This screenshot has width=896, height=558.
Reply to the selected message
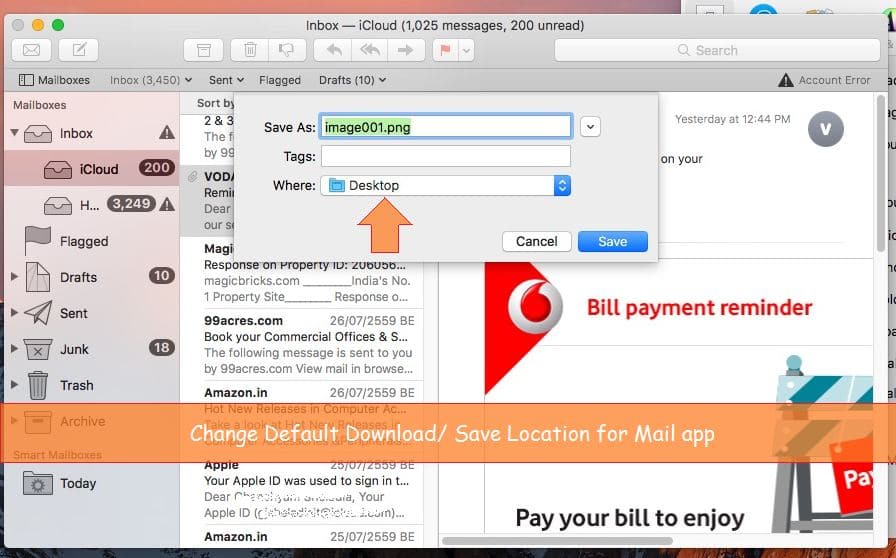334,50
